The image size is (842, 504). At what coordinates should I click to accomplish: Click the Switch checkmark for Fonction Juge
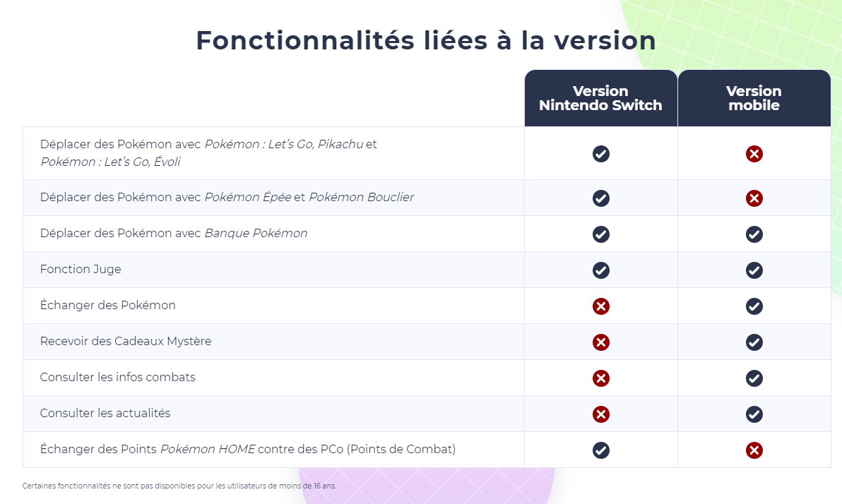(x=601, y=270)
